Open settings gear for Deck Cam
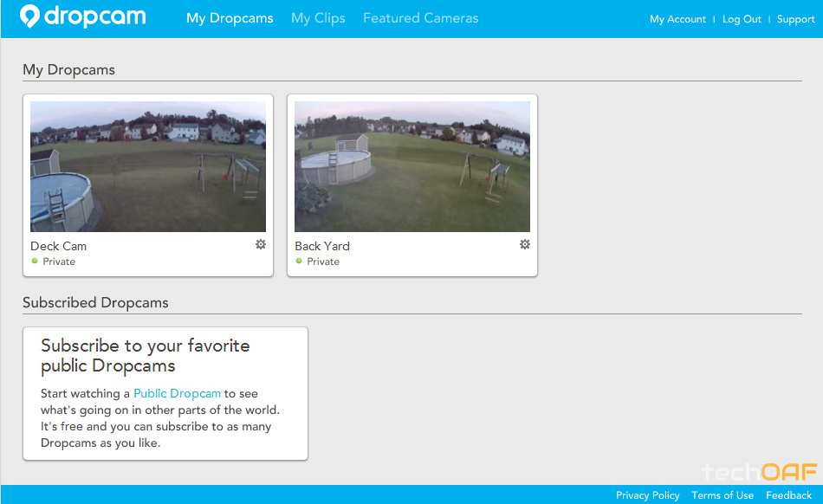823x504 pixels. coord(260,245)
